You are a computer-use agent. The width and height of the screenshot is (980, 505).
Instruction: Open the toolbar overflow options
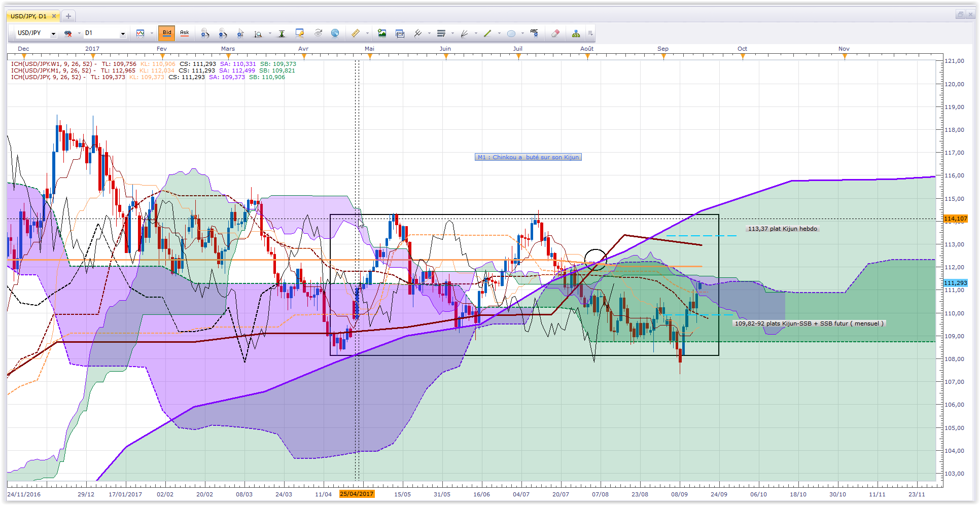[590, 33]
